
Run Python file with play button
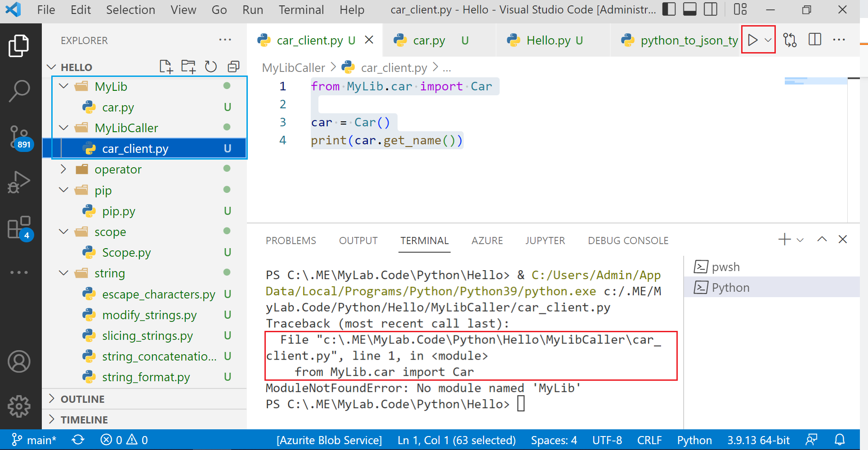[x=752, y=40]
